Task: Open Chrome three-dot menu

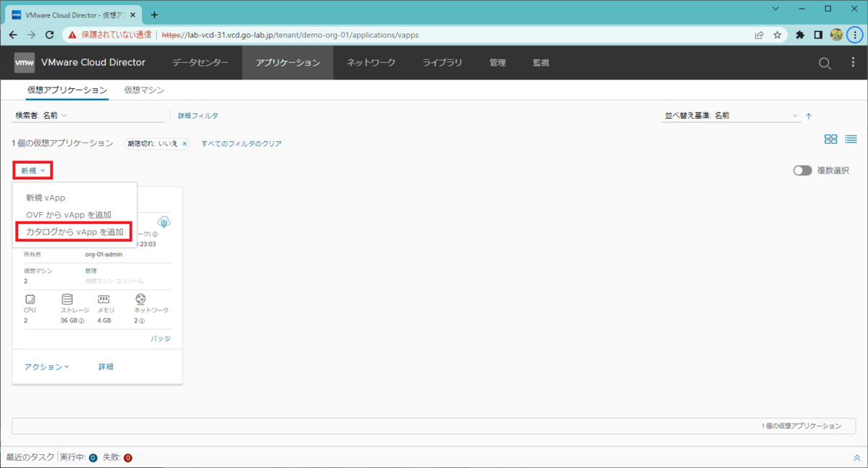Action: 854,35
